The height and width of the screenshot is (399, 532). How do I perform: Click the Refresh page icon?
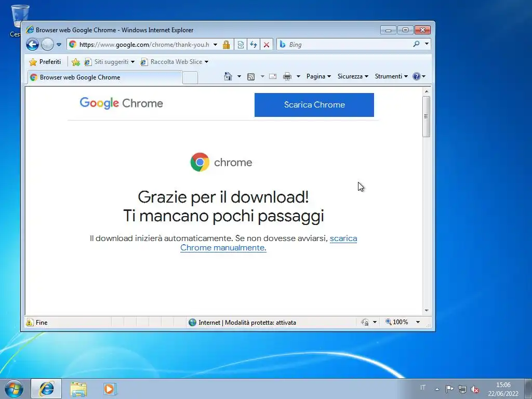[x=254, y=45]
